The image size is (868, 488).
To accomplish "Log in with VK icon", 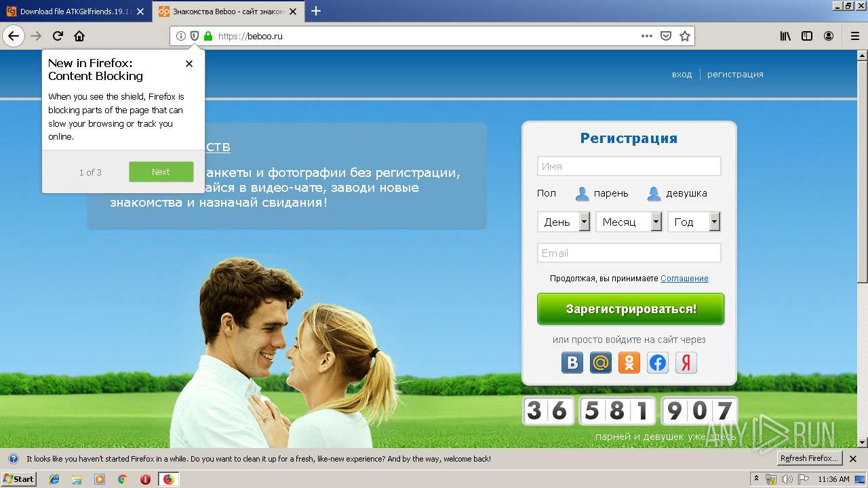I will point(572,363).
